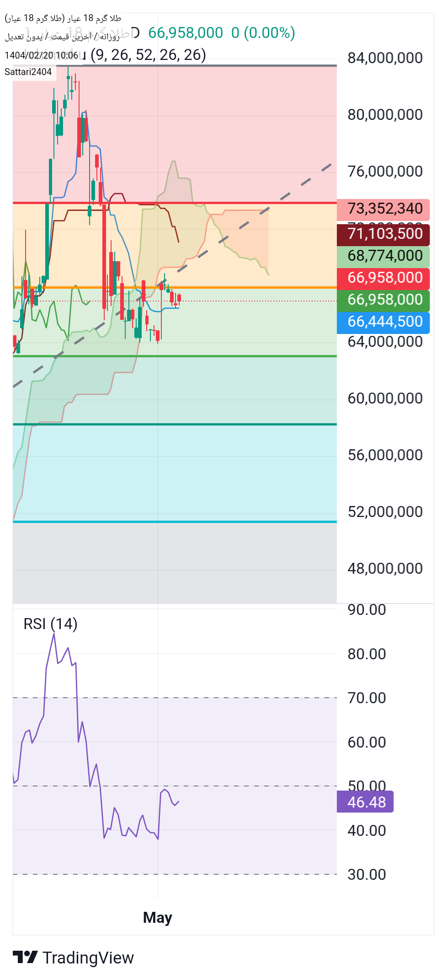Viewport: 447px width, 980px height.
Task: Click the 0 (0.00%) change value in header
Action: 263,33
